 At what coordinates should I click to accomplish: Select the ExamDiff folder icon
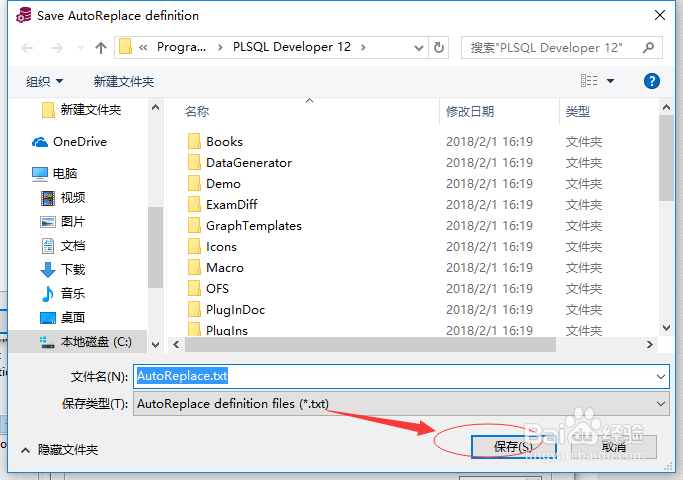tap(194, 204)
